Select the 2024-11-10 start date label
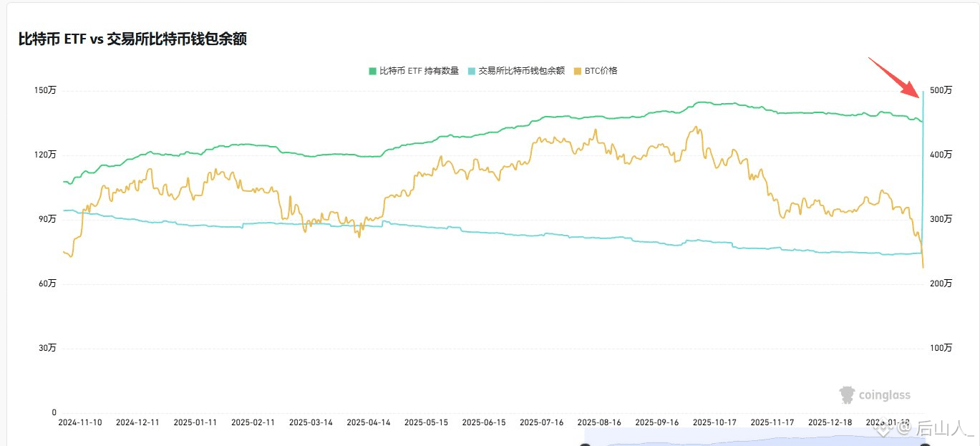 click(x=79, y=422)
